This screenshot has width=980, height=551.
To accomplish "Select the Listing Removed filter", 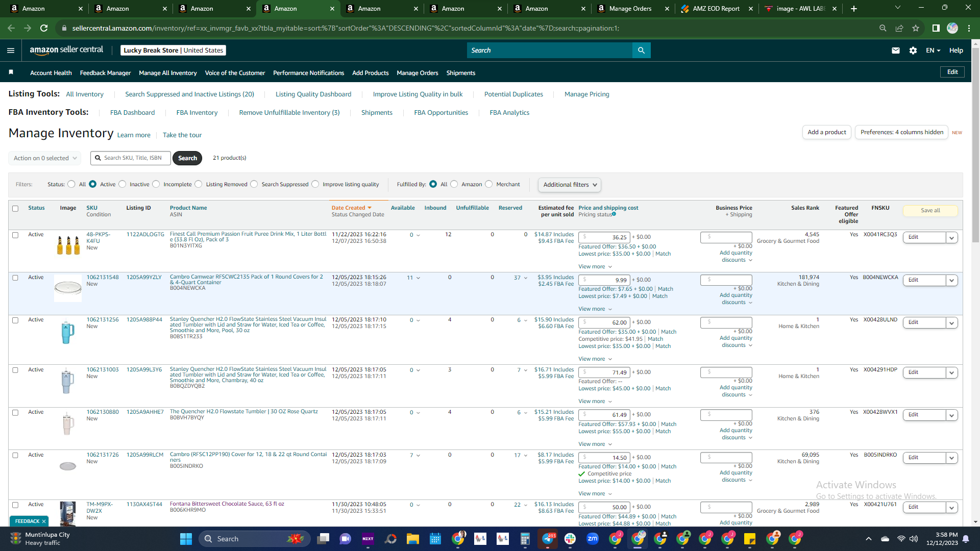I will 199,184.
